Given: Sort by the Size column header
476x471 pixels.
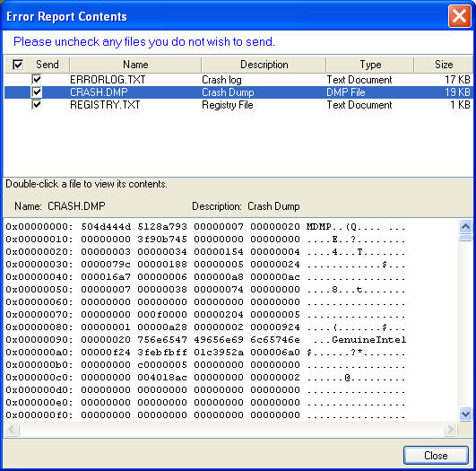Looking at the screenshot, I should (444, 65).
